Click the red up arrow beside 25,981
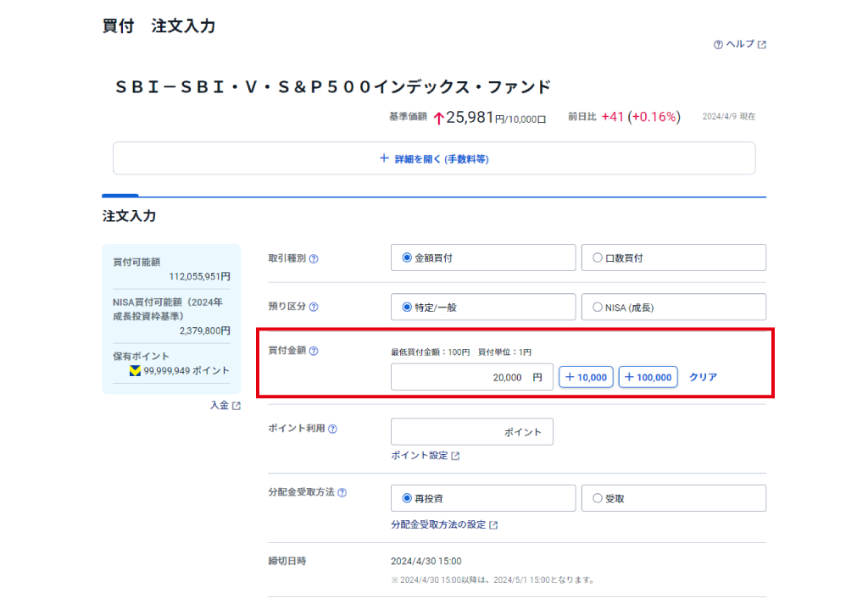 [439, 119]
